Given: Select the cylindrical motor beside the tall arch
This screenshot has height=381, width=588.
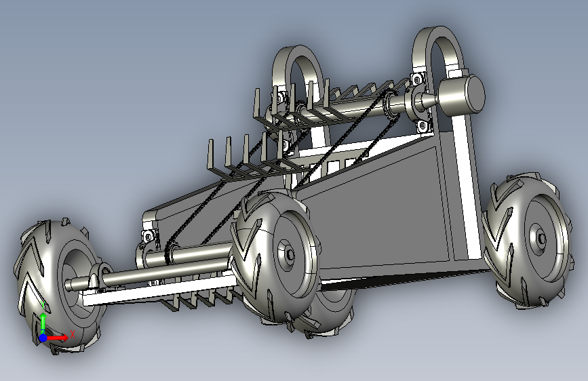Looking at the screenshot, I should 460,94.
